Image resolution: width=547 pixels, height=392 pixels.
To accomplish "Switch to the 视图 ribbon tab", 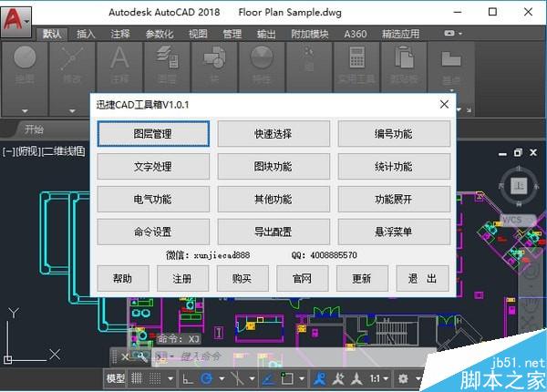I will pos(198,34).
